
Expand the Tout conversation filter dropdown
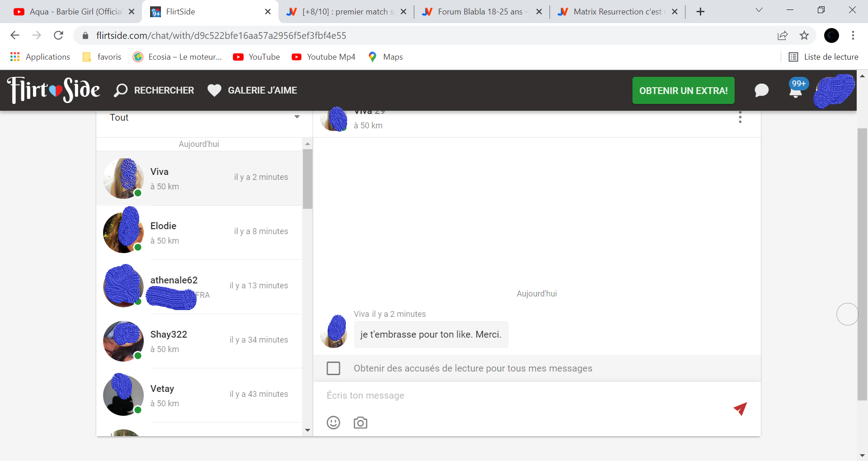[204, 118]
